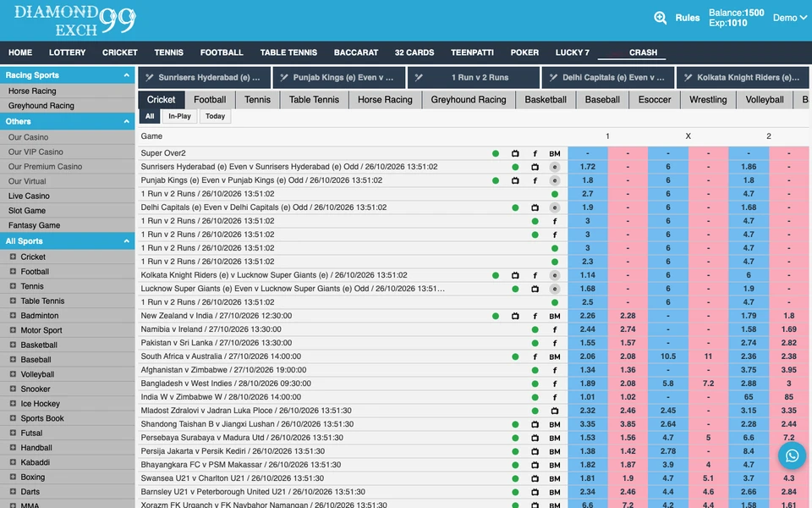Image resolution: width=812 pixels, height=508 pixels.
Task: Open Live Casino in the sidebar
Action: 29,196
